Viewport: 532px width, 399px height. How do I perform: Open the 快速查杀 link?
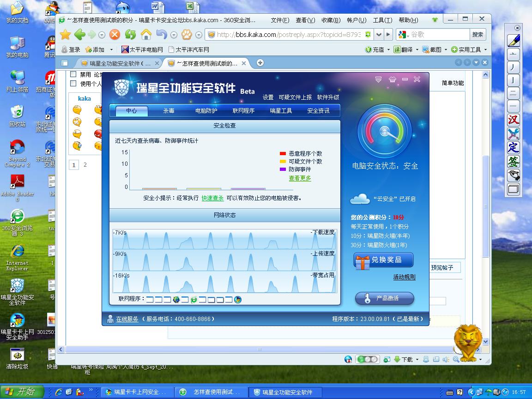(x=212, y=198)
